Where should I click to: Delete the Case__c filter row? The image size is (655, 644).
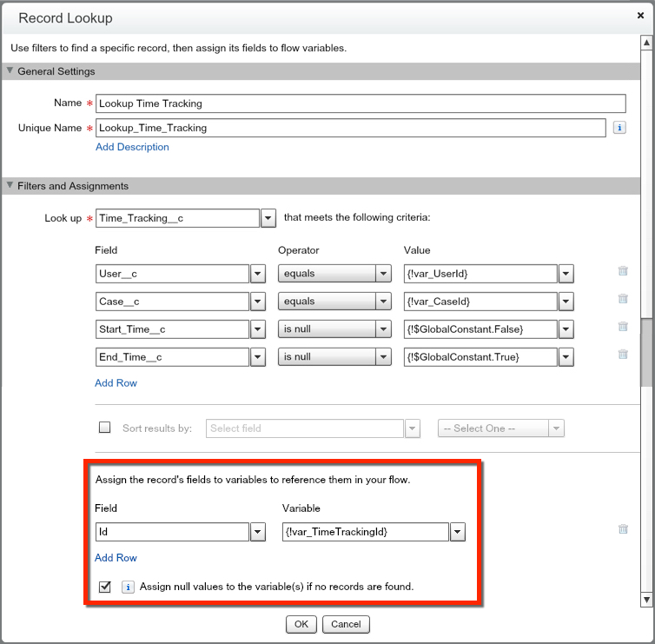click(x=623, y=299)
